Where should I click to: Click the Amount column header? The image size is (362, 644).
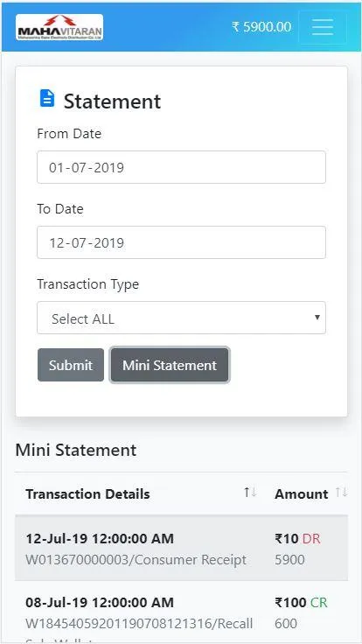(302, 493)
